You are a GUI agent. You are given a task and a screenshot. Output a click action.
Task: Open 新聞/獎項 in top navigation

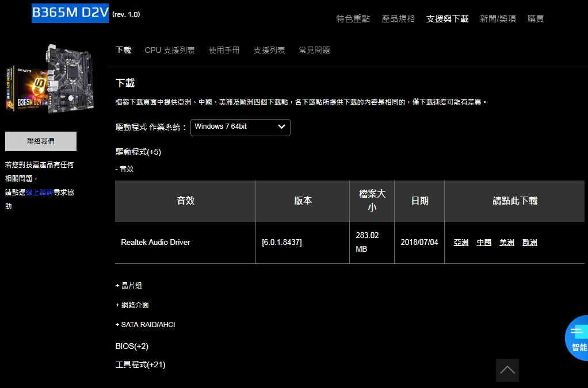click(498, 19)
